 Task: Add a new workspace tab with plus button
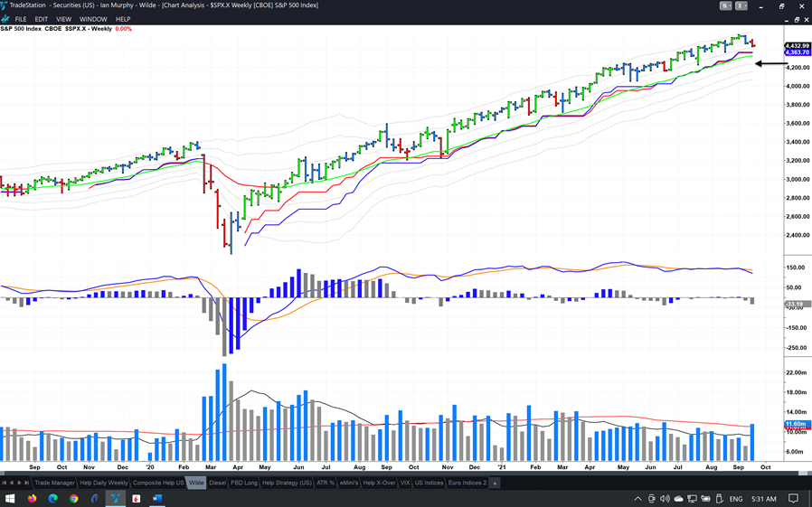[x=495, y=483]
